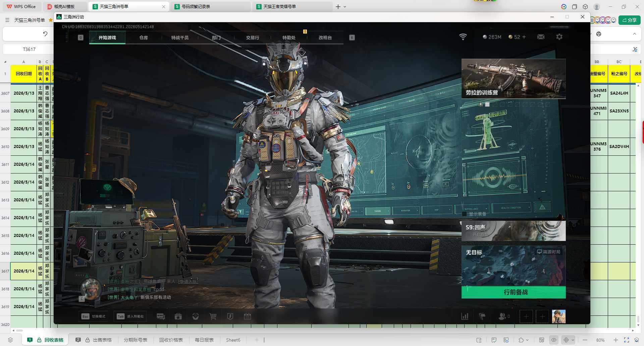Open the game settings gear icon
The image size is (644, 346).
(559, 37)
